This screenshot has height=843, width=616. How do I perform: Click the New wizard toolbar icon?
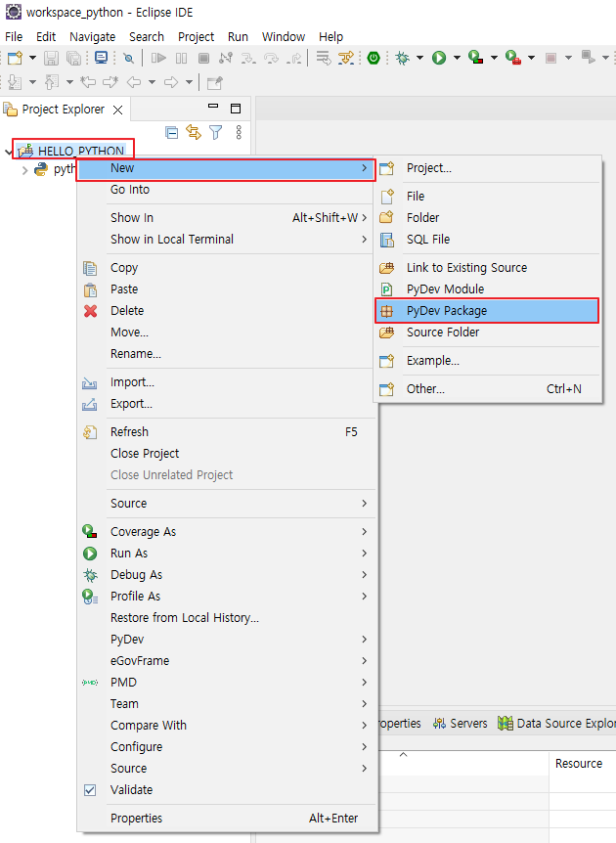[15, 58]
